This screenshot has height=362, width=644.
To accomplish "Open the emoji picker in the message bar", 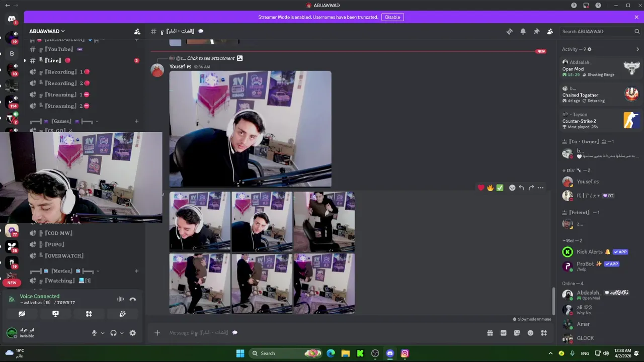I will coord(530,333).
